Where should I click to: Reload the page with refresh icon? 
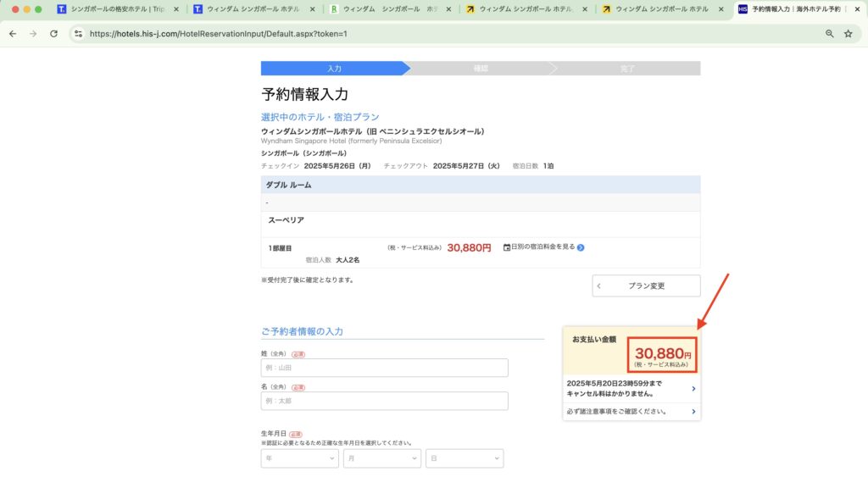pos(53,34)
